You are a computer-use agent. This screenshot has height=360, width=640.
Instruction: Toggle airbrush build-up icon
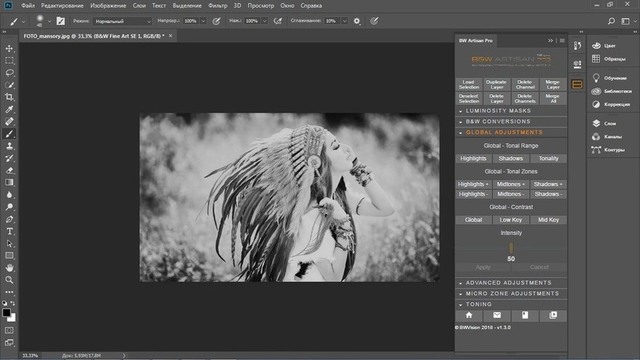278,21
